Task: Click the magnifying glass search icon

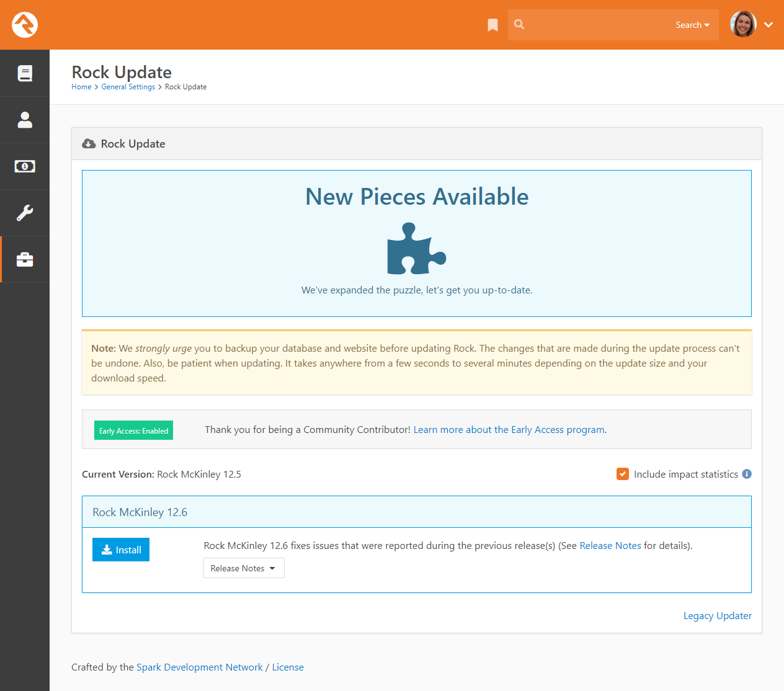Action: (519, 24)
